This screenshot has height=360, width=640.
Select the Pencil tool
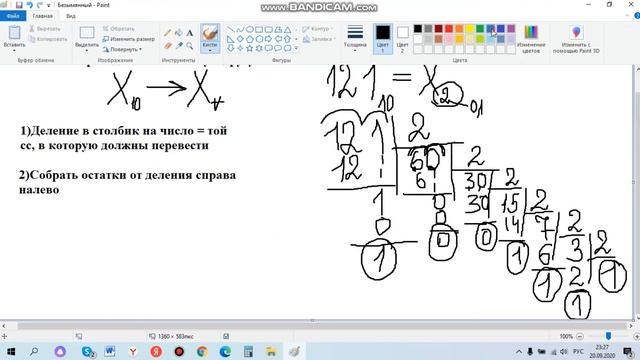[x=167, y=33]
